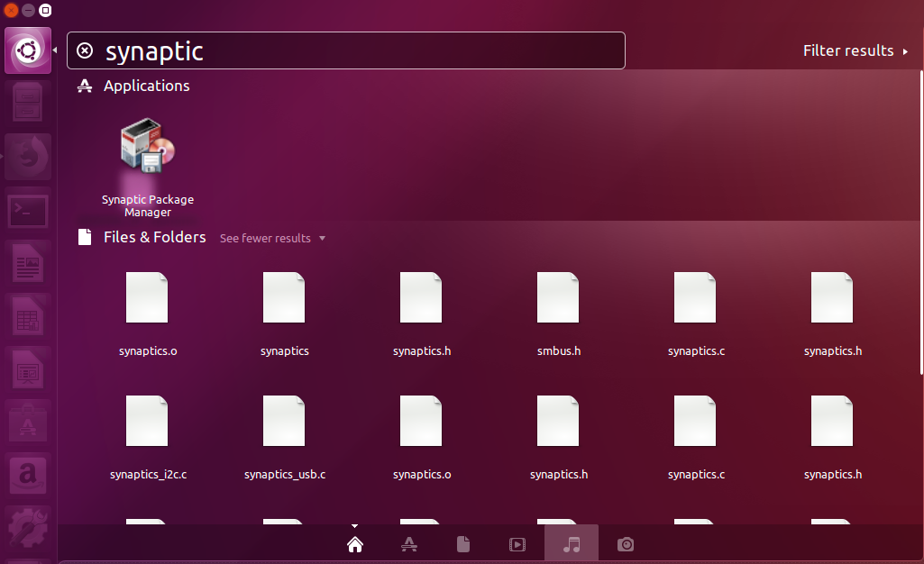This screenshot has width=924, height=564.
Task: Switch to the Photos lens
Action: click(626, 544)
